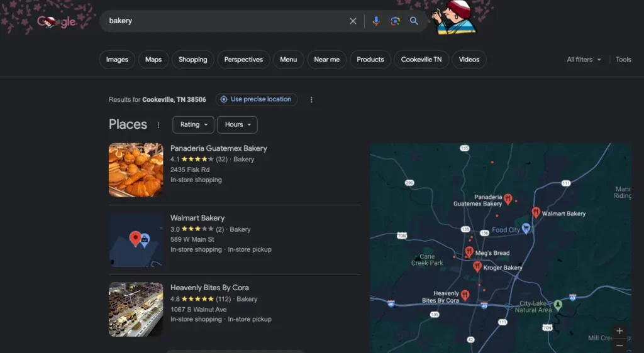Select City Lake Natural Area pin

558,305
